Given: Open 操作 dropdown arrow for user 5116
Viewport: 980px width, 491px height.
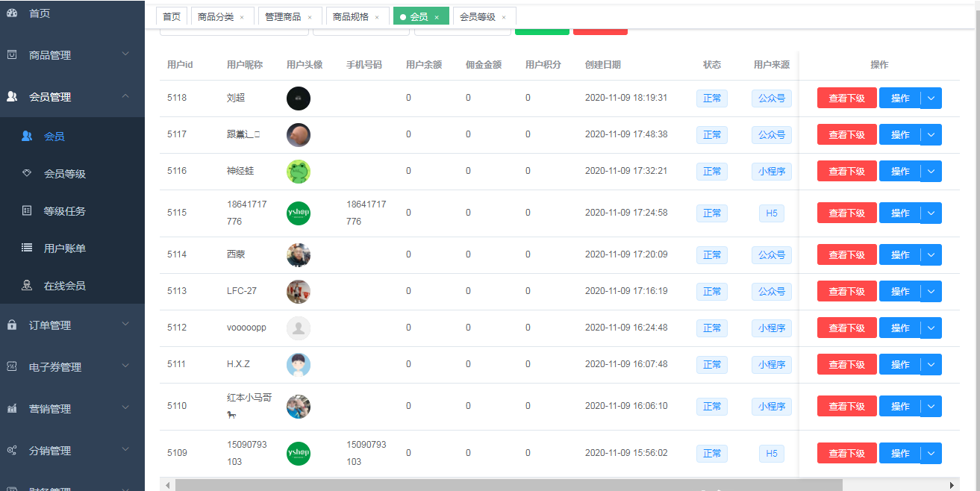Looking at the screenshot, I should (x=931, y=172).
